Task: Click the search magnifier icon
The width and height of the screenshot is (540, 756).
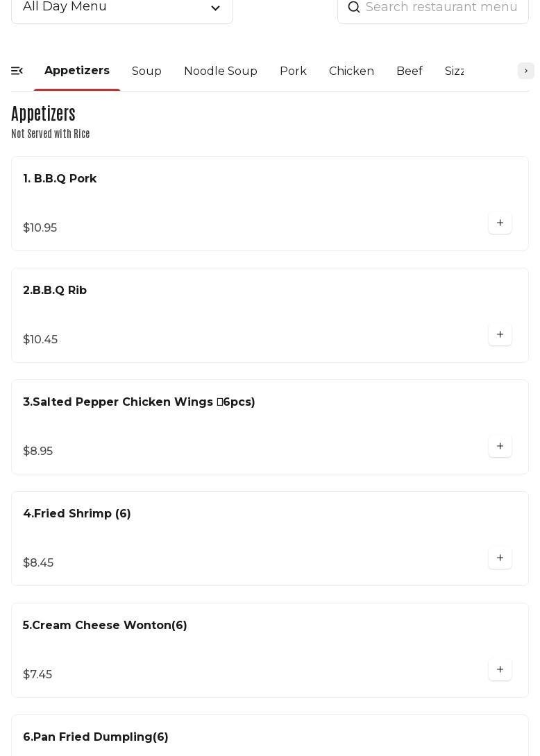Action: click(x=354, y=8)
